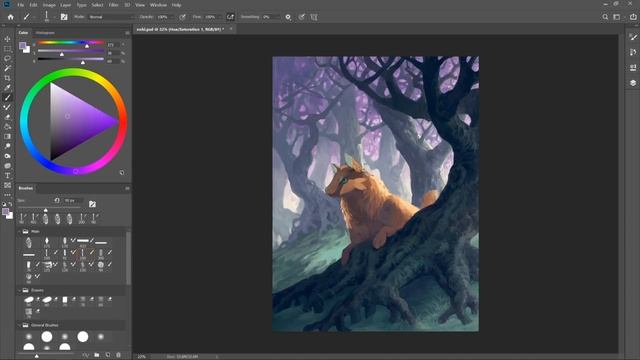640x360 pixels.
Task: Toggle pressure for size button
Action: (x=302, y=17)
